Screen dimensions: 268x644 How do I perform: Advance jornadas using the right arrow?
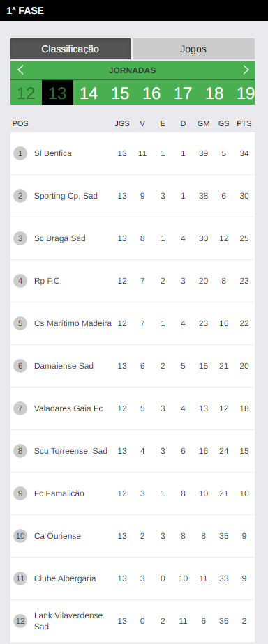(246, 70)
